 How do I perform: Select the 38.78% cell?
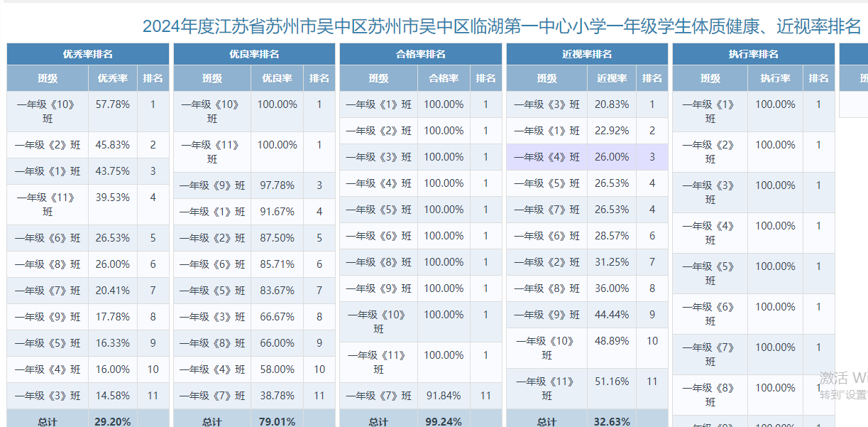coord(277,396)
